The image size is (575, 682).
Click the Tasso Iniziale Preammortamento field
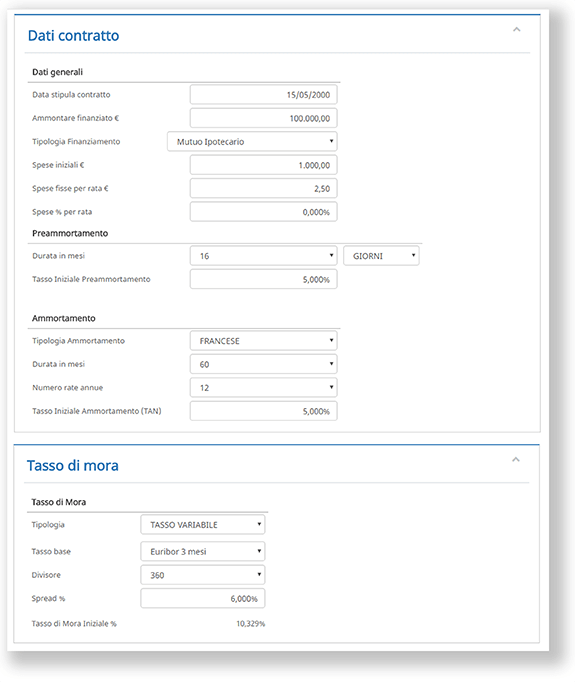coord(264,279)
